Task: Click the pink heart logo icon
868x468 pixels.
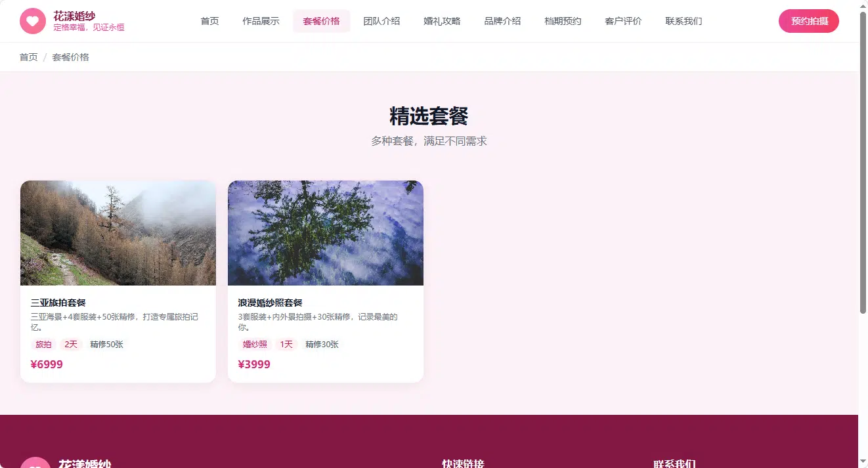Action: point(33,21)
